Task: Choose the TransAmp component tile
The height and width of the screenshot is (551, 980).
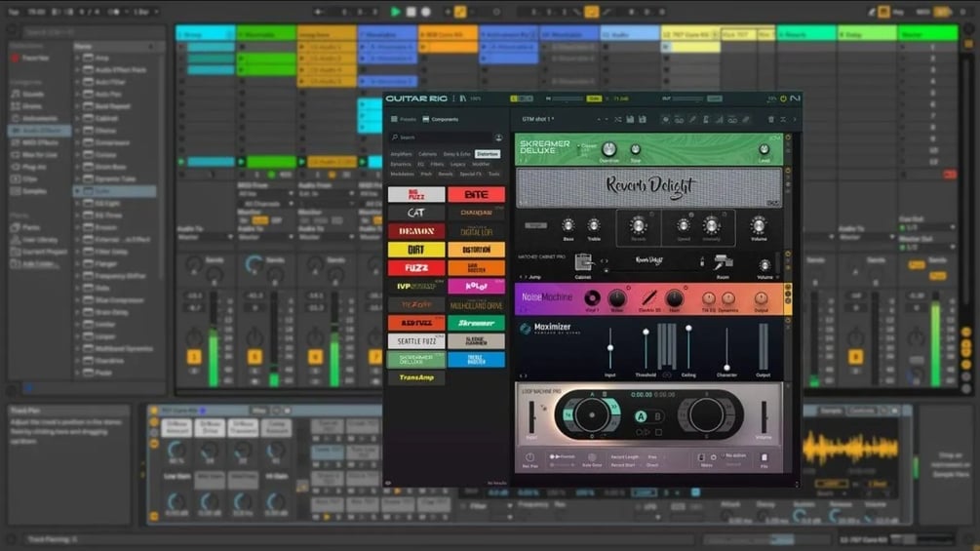Action: [x=416, y=377]
